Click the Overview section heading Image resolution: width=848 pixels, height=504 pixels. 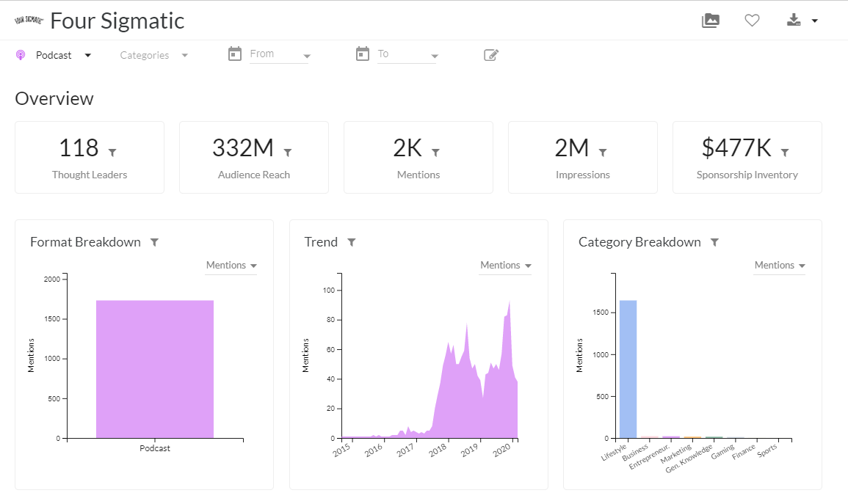click(x=54, y=99)
